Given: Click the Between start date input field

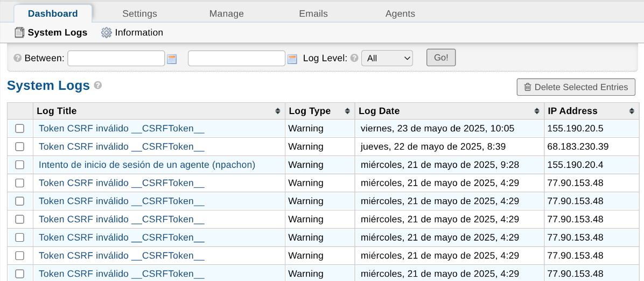Looking at the screenshot, I should [x=116, y=58].
